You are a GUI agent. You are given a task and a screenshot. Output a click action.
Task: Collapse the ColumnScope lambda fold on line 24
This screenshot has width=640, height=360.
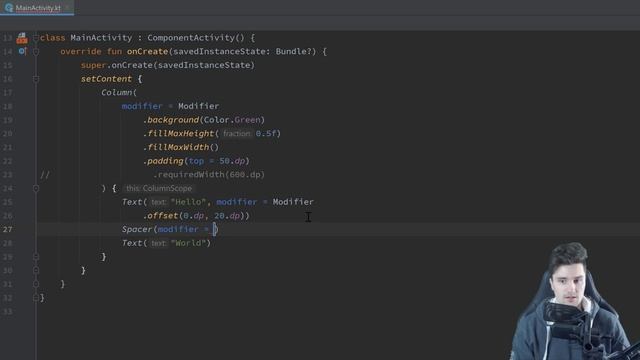click(x=36, y=189)
